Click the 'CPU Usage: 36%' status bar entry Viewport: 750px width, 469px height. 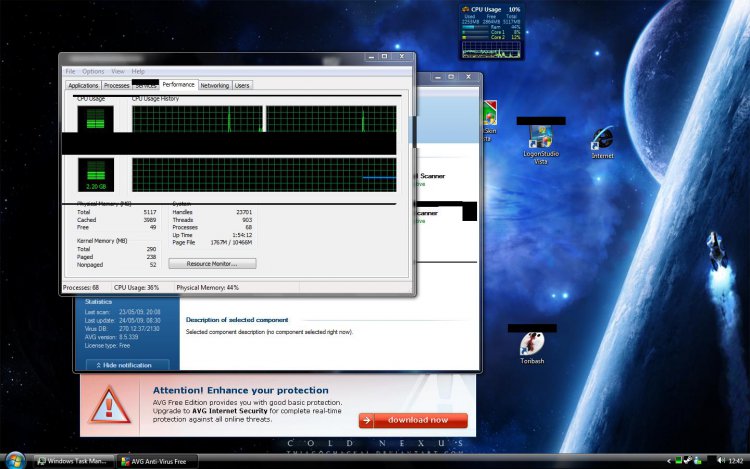tap(136, 287)
